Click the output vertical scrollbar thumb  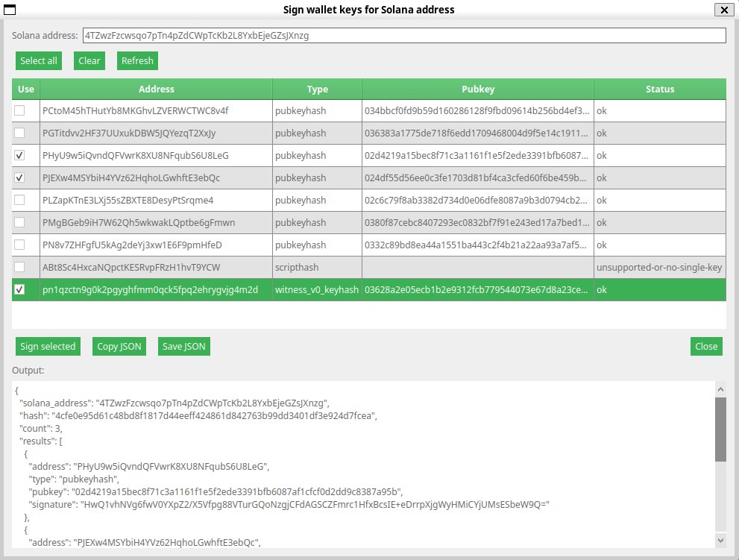coord(720,430)
